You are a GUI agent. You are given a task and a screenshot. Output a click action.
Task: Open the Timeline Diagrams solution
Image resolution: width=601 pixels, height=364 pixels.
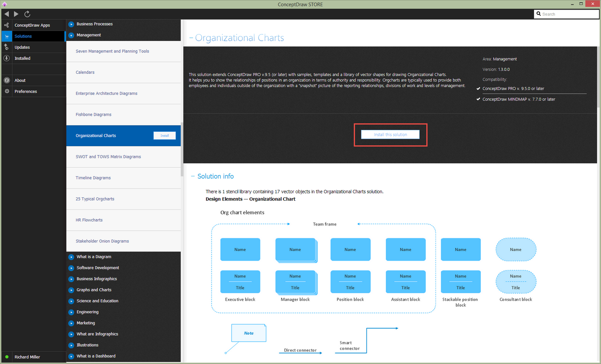(123, 178)
